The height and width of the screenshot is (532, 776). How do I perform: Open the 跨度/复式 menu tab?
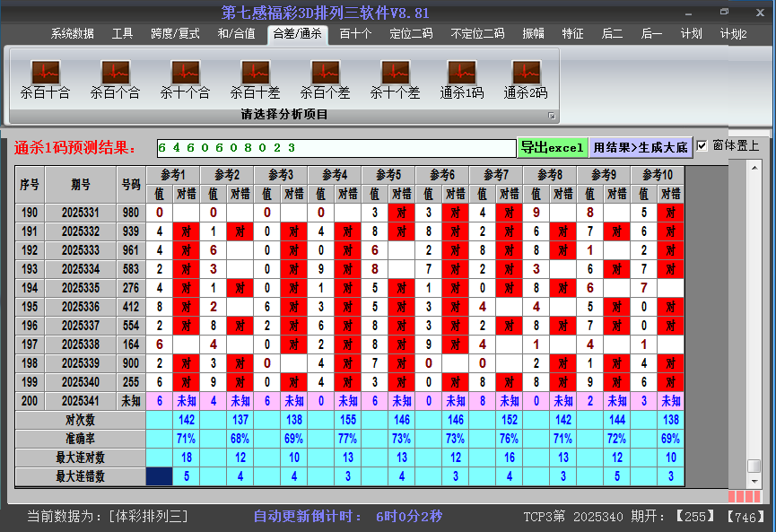click(x=175, y=34)
